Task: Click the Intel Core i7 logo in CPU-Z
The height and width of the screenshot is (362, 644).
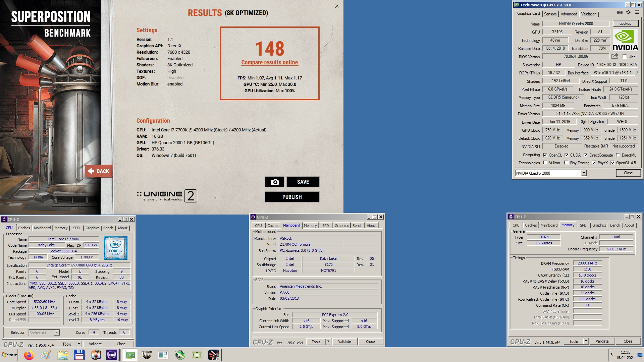Action: pyautogui.click(x=116, y=248)
